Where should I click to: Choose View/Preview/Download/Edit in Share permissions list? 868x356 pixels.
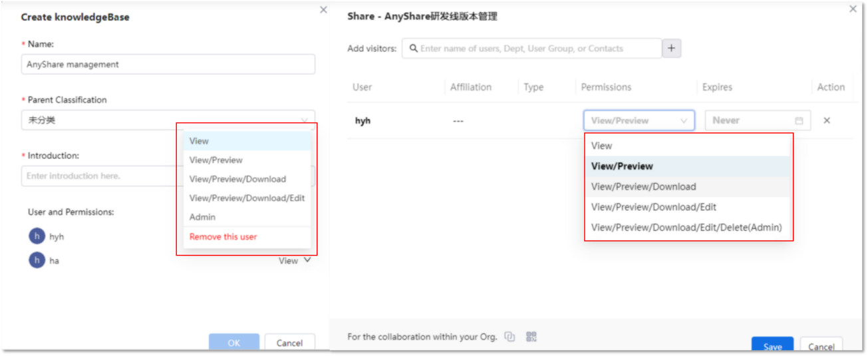pyautogui.click(x=688, y=207)
